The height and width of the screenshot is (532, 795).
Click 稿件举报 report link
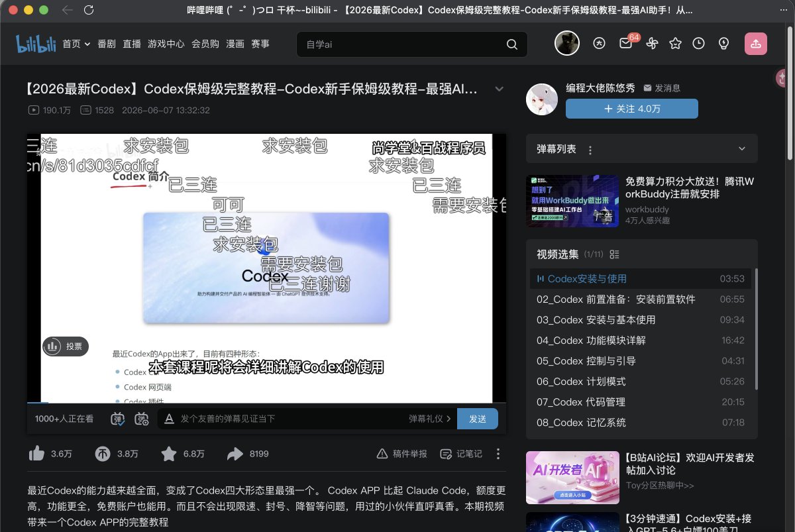(402, 454)
